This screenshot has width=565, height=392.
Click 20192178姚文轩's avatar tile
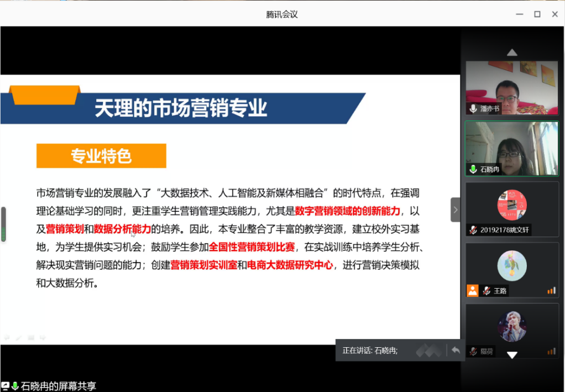[511, 205]
